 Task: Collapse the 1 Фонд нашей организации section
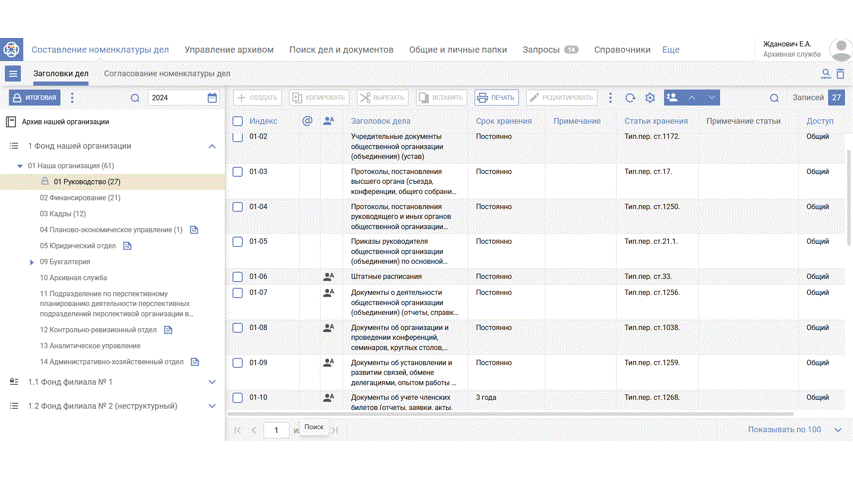[212, 146]
